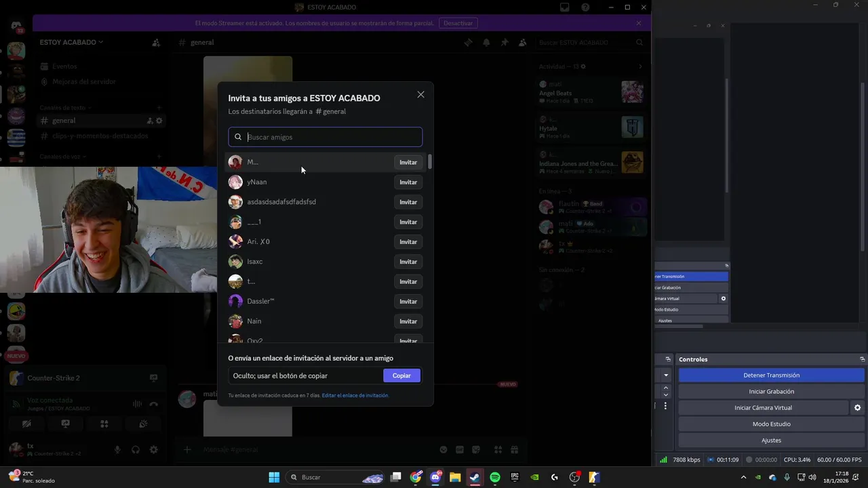The height and width of the screenshot is (488, 868).
Task: Disconnect from voice with the hang-up icon
Action: click(x=154, y=404)
